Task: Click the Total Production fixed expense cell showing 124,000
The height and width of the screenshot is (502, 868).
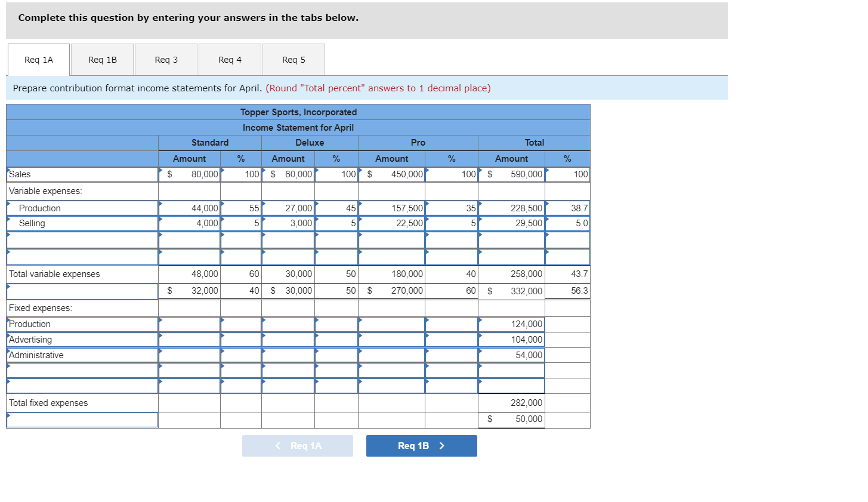Action: click(511, 324)
